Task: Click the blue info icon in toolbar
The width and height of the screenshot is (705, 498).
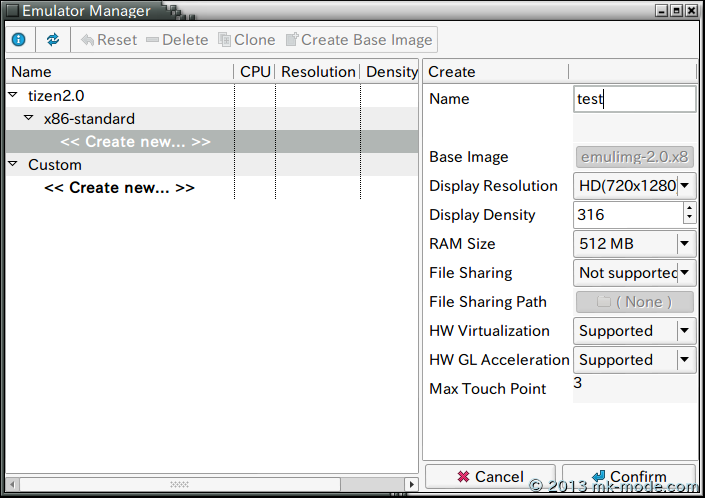Action: (x=18, y=40)
